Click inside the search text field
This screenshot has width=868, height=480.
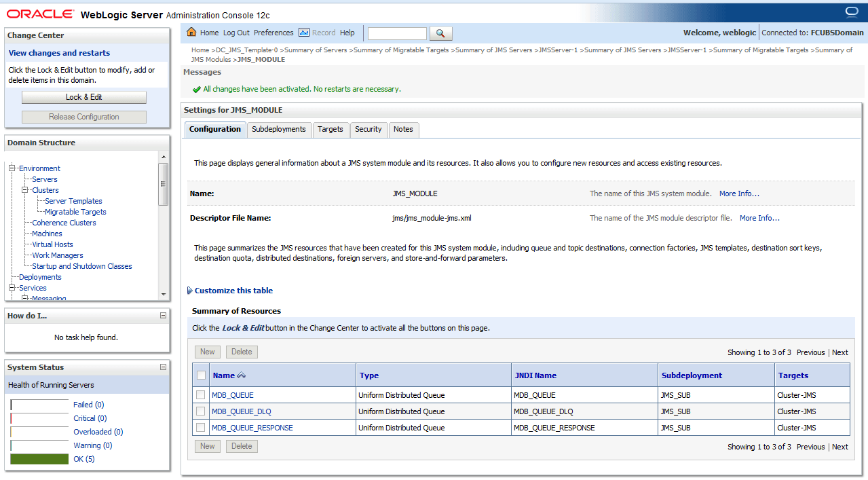pos(396,33)
